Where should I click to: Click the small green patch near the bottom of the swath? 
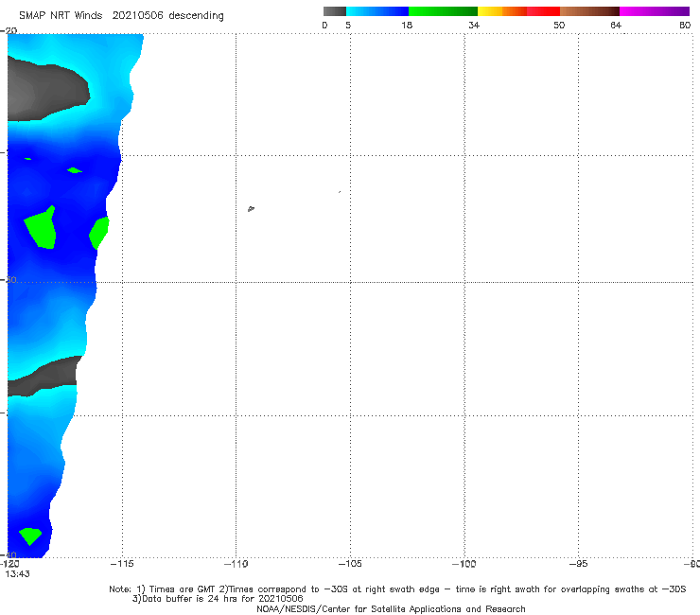(x=30, y=536)
